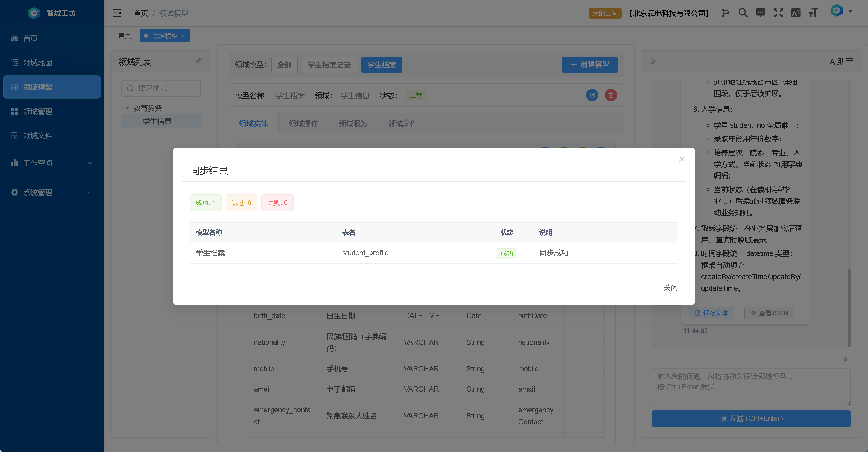The width and height of the screenshot is (868, 452).
Task: Expand the 系统管理 sidebar menu
Action: [x=52, y=193]
